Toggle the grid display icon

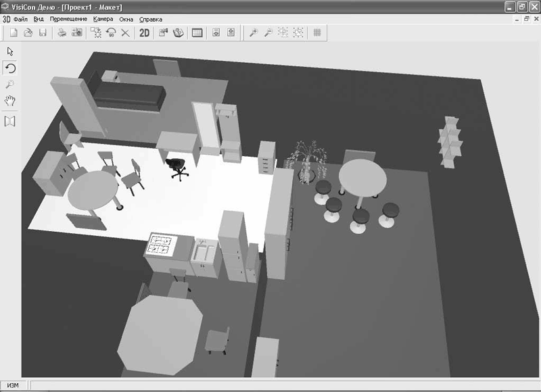(x=316, y=32)
